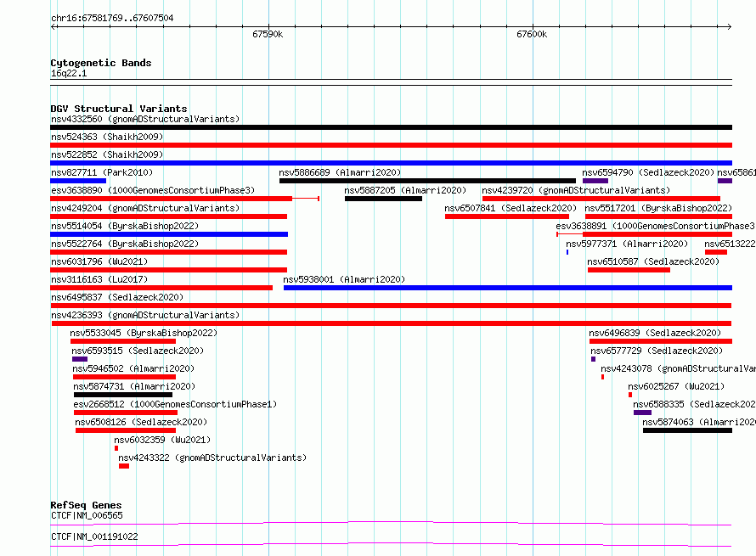Open nsv6031796 (Wu2021) label
The height and width of the screenshot is (556, 756).
[x=99, y=261]
